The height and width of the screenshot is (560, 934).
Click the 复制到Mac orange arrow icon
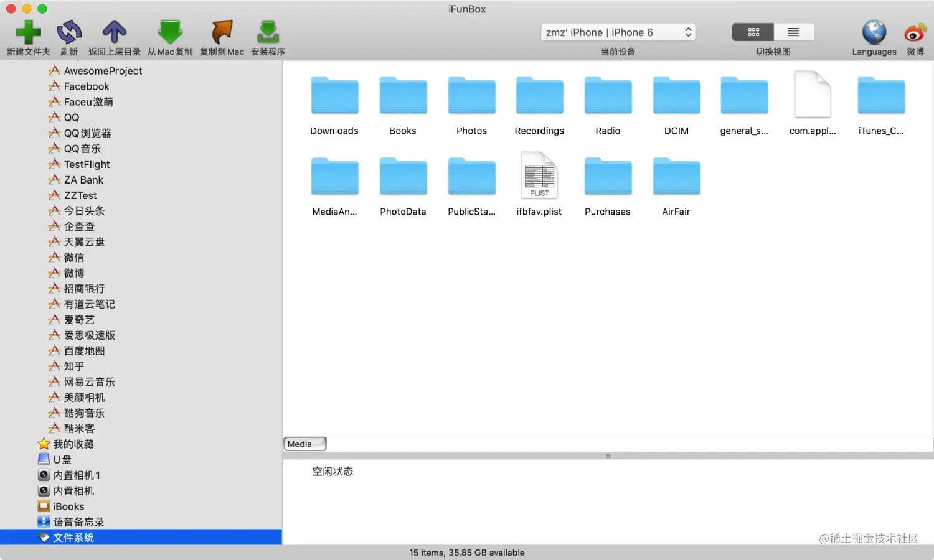pyautogui.click(x=222, y=32)
